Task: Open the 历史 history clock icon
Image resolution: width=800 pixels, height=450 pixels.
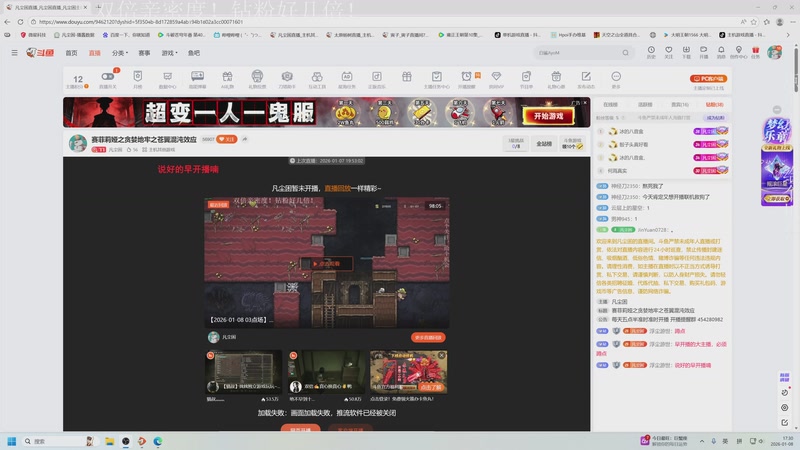Action: click(x=651, y=50)
